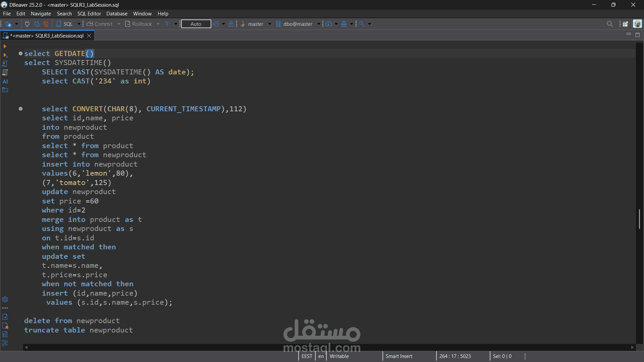The height and width of the screenshot is (362, 644).
Task: Open the Navigate menu
Action: 41,14
